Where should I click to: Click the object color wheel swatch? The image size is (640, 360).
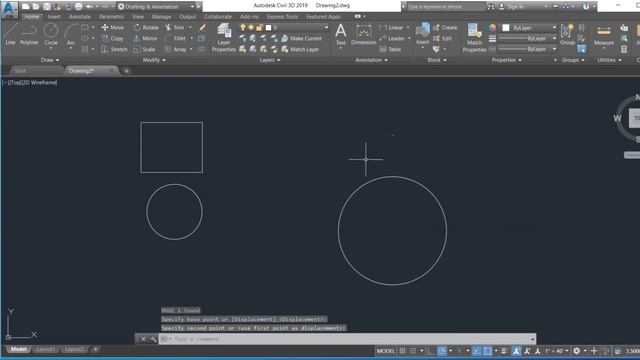492,28
